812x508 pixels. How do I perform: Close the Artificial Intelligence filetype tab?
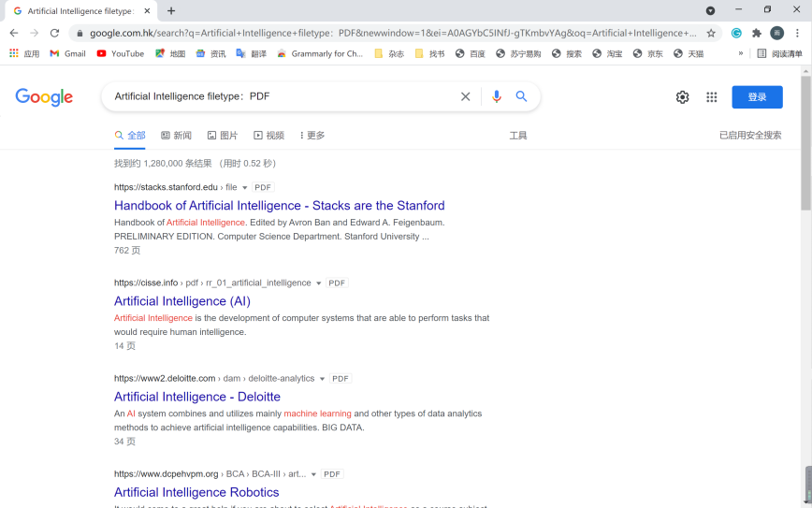147,11
